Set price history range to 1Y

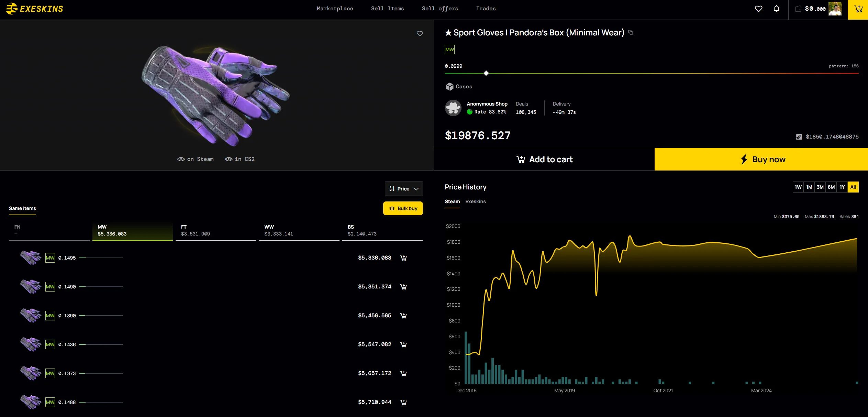point(842,187)
